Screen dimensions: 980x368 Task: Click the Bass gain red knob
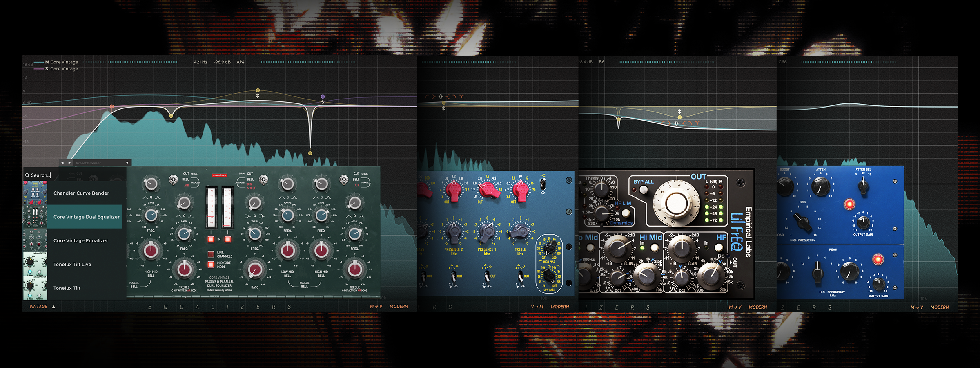[x=255, y=270]
